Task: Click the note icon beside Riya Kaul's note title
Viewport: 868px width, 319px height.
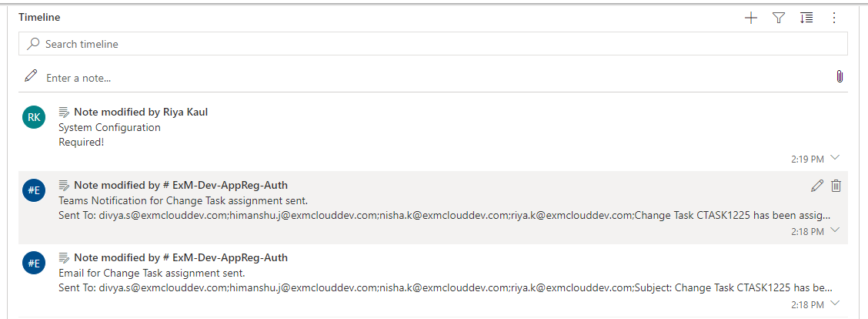Action: (x=64, y=112)
